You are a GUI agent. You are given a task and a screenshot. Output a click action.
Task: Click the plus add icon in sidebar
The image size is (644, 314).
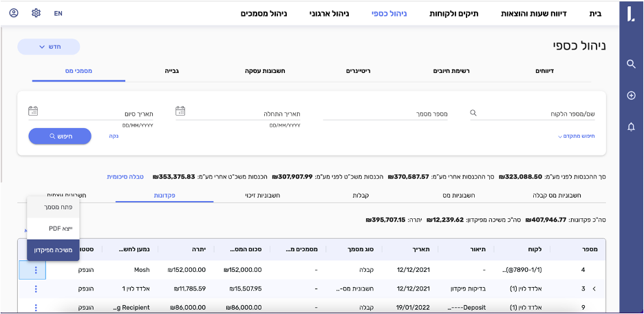click(x=631, y=95)
